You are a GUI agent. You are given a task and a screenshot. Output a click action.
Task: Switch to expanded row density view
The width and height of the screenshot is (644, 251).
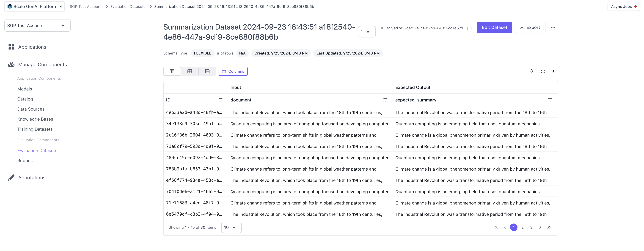pos(207,71)
